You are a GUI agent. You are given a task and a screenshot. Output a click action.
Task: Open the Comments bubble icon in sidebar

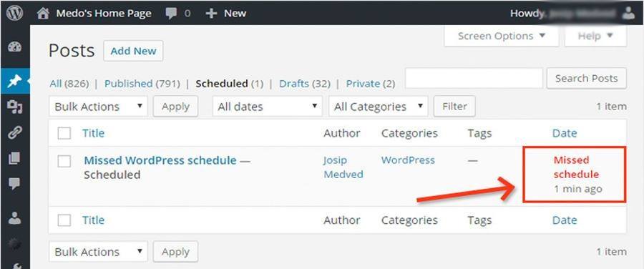click(x=15, y=184)
